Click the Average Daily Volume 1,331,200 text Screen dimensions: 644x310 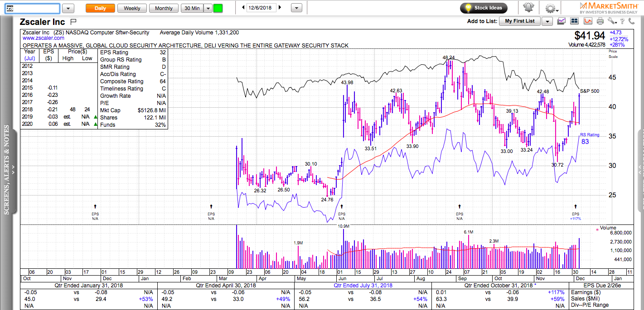tap(199, 33)
